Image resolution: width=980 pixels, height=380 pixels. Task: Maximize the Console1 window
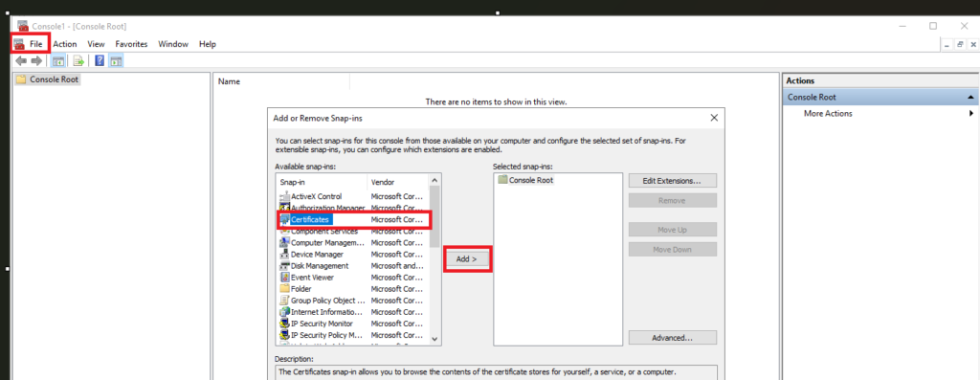coord(932,26)
